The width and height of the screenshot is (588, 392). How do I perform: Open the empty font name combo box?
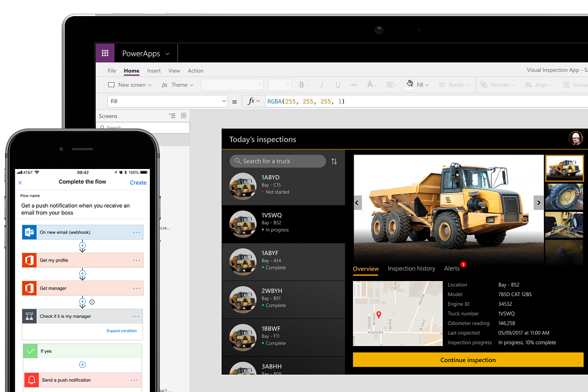pos(232,85)
